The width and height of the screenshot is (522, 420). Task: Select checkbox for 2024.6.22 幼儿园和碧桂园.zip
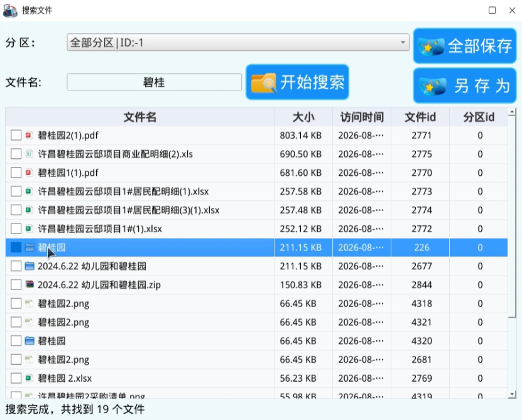point(16,284)
